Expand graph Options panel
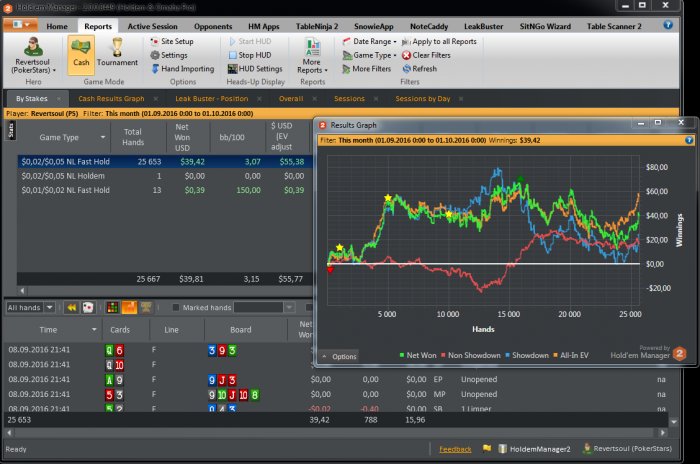 [x=338, y=356]
